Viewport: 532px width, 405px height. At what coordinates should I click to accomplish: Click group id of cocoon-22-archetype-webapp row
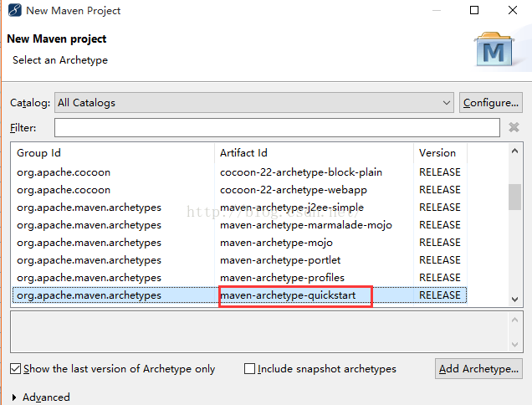[x=64, y=190]
